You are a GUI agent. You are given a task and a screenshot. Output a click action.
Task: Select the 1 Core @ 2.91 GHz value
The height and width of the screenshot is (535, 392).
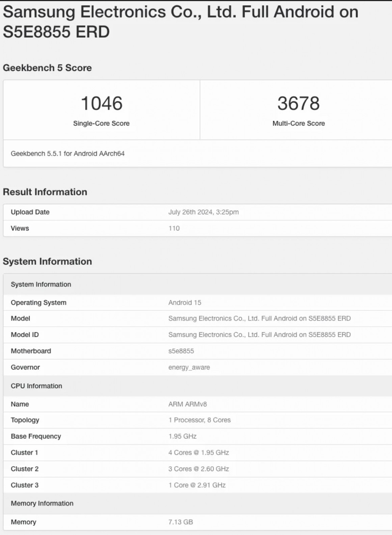pyautogui.click(x=197, y=486)
